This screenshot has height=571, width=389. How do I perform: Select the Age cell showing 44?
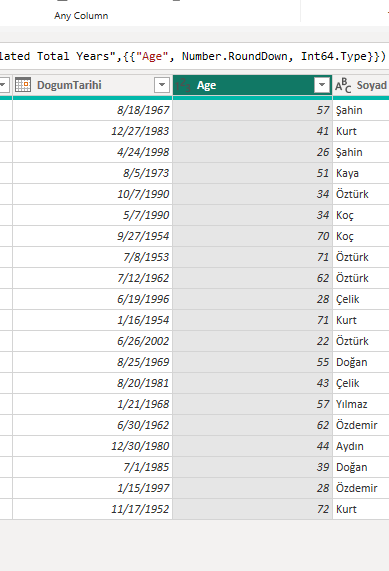(252, 446)
